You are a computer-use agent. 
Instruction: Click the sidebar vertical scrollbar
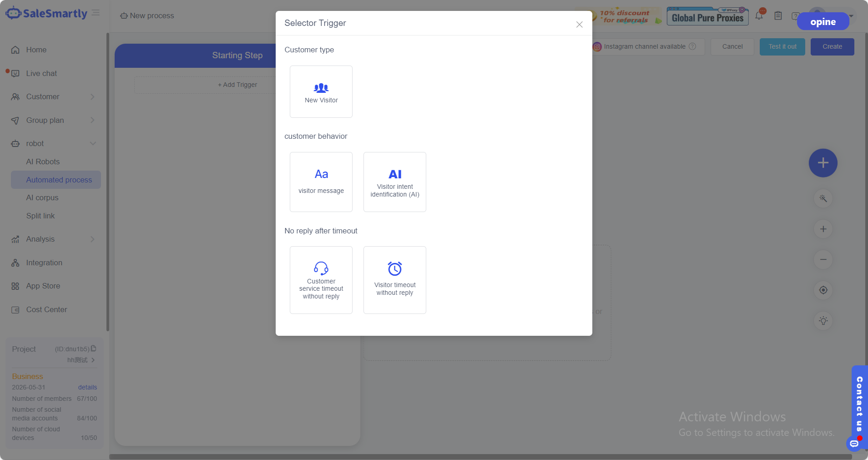point(108,182)
